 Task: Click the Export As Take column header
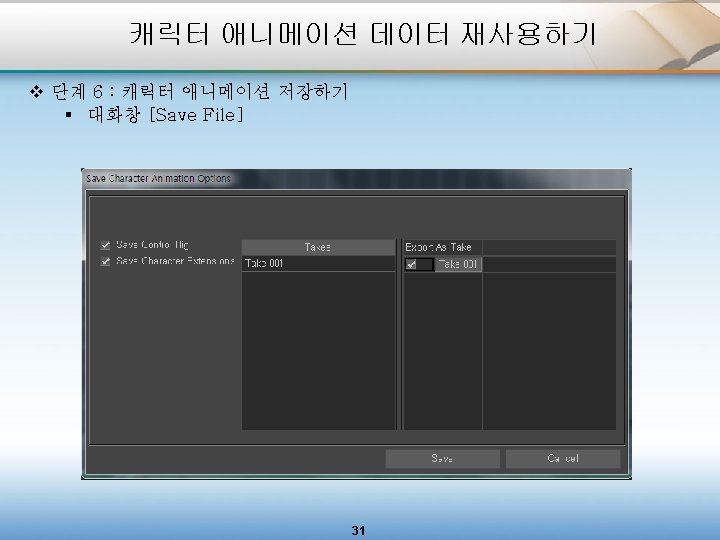(443, 247)
